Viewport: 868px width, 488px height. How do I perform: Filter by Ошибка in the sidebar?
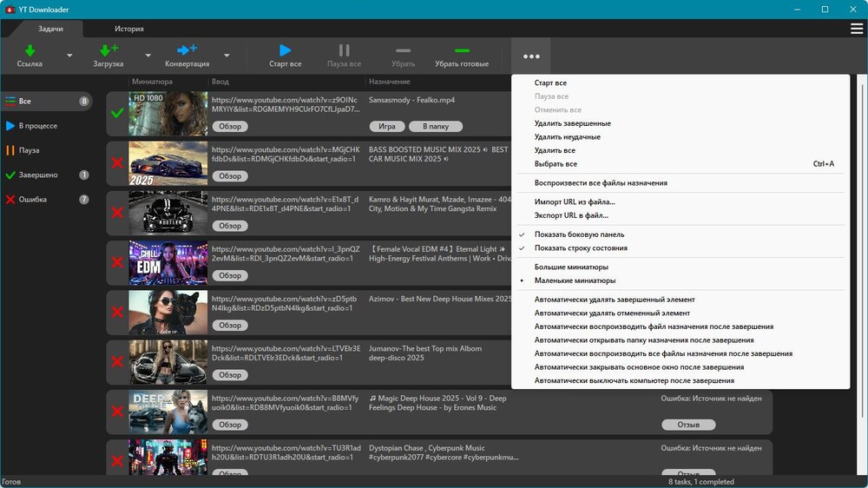click(33, 200)
